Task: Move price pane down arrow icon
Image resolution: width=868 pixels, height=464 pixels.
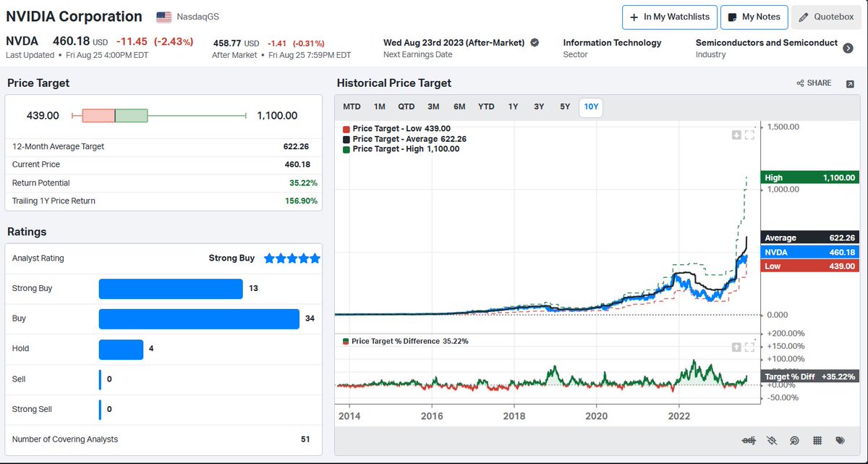Action: 737,135
